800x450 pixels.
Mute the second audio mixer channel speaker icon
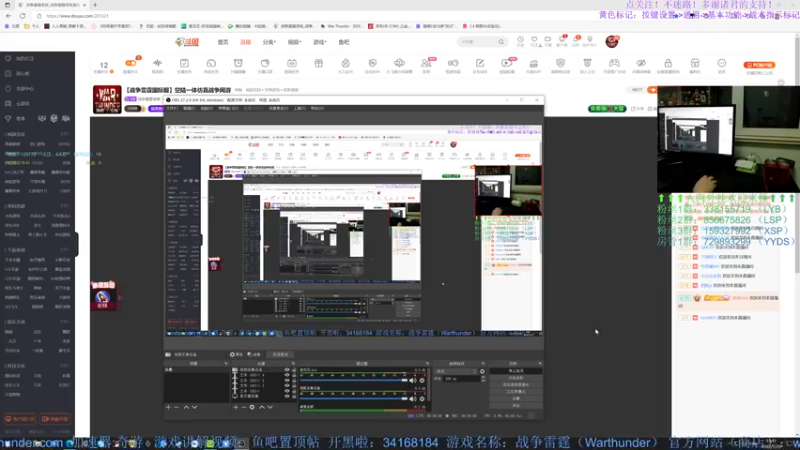coord(412,399)
